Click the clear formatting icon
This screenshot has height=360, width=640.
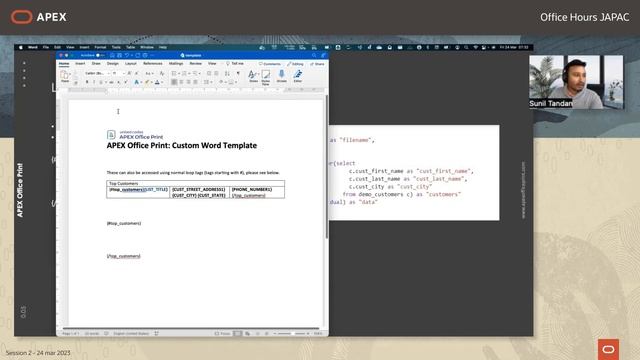[x=162, y=73]
